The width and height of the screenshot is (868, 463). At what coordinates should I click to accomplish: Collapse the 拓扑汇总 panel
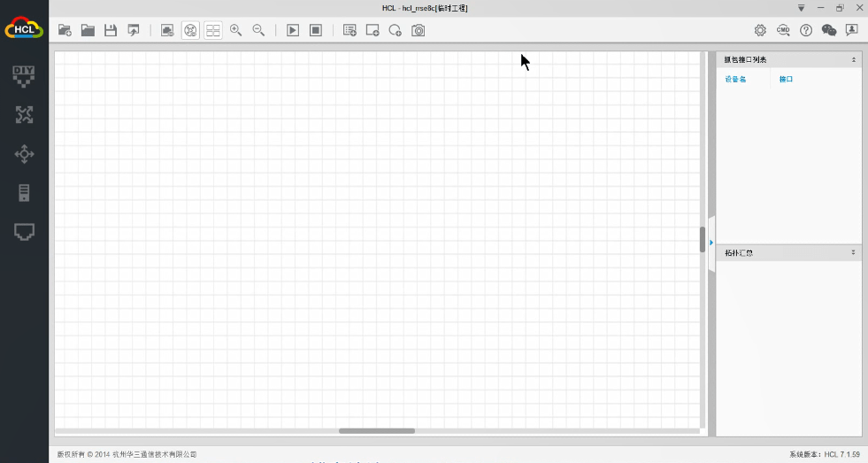click(x=853, y=253)
